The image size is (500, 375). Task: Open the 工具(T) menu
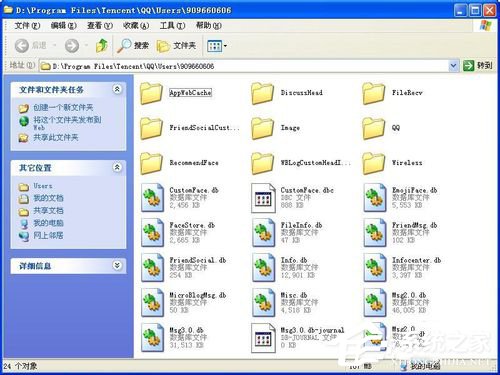(x=172, y=25)
